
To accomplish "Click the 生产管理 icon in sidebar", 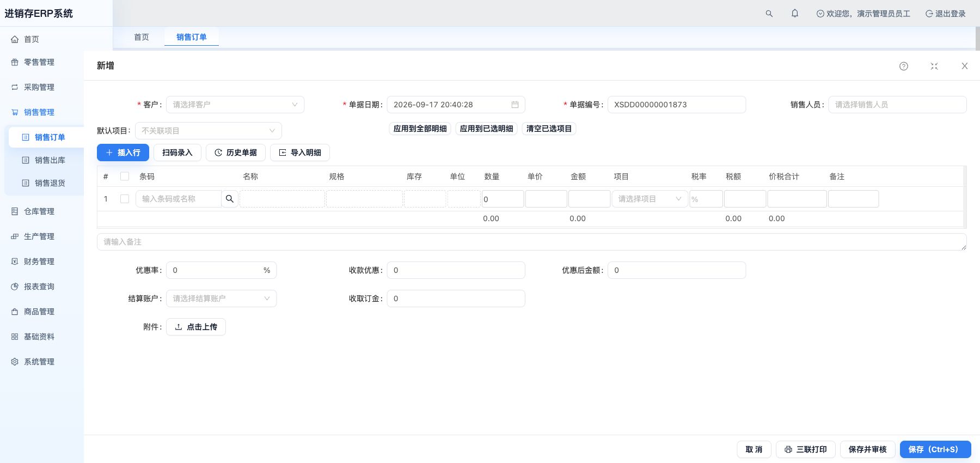I will pos(15,236).
